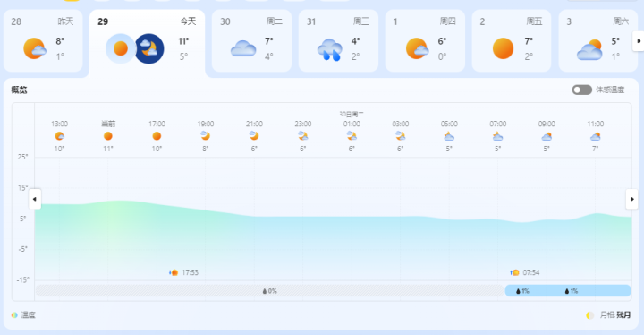Click the temperature legend color dot

[14, 315]
